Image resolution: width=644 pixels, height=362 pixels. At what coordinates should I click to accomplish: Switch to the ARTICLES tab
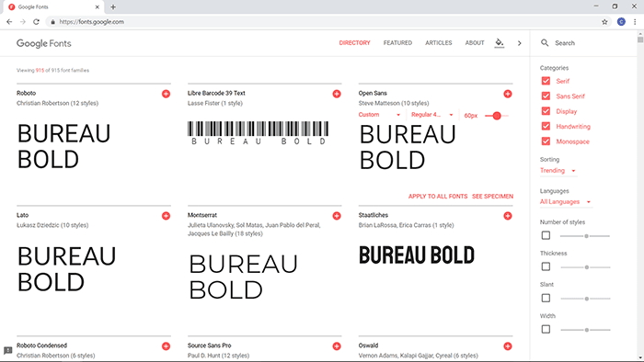click(438, 42)
